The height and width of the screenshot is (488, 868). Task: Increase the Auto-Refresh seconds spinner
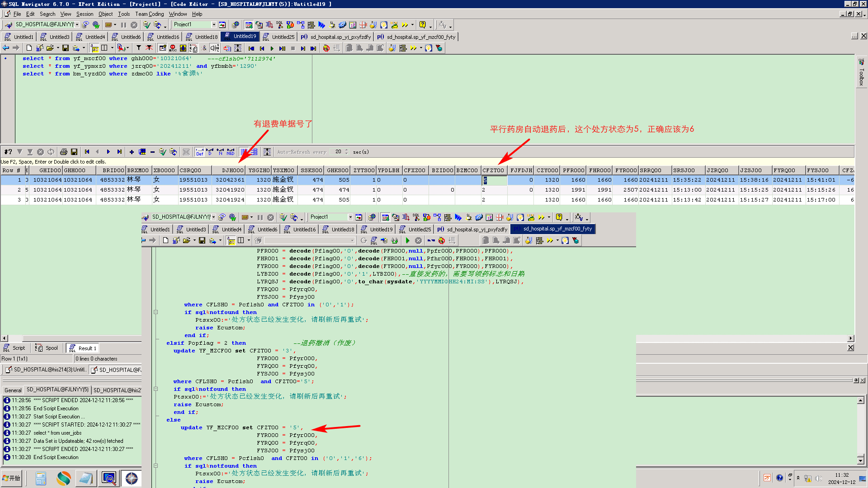tap(347, 150)
